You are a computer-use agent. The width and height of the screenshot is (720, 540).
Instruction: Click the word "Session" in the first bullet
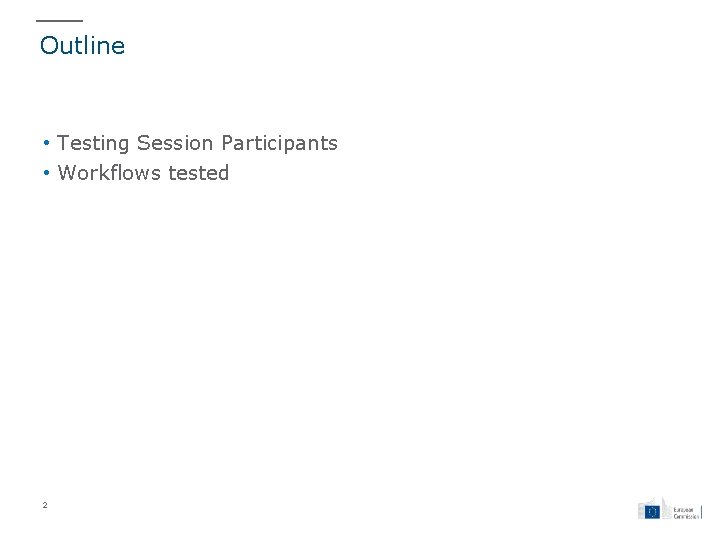tap(173, 144)
